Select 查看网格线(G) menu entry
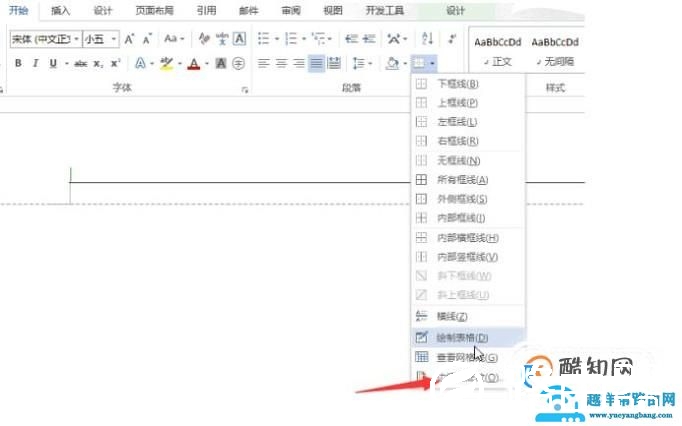This screenshot has width=682, height=426. tap(468, 357)
